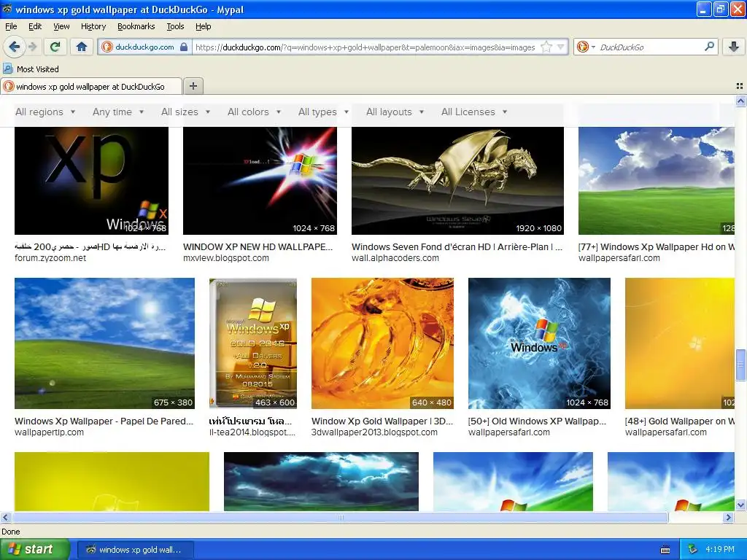Open the Bookmarks menu
Screen dimensions: 747x560
click(136, 26)
